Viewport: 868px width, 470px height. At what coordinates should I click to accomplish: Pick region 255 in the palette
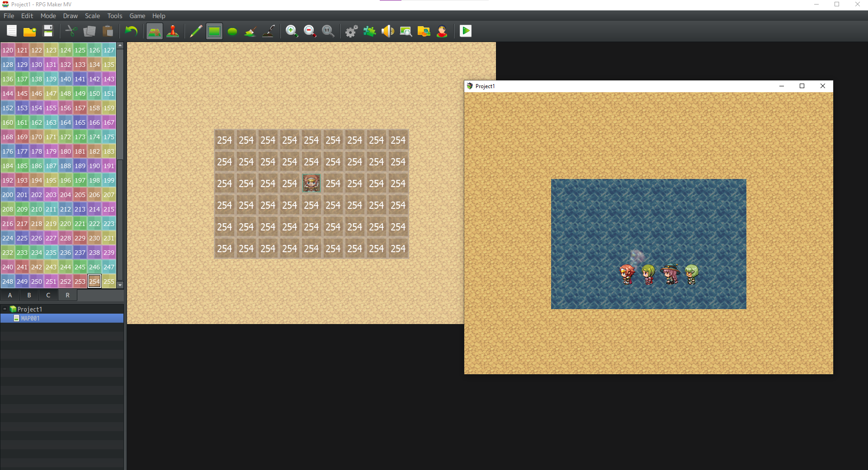[x=109, y=282]
